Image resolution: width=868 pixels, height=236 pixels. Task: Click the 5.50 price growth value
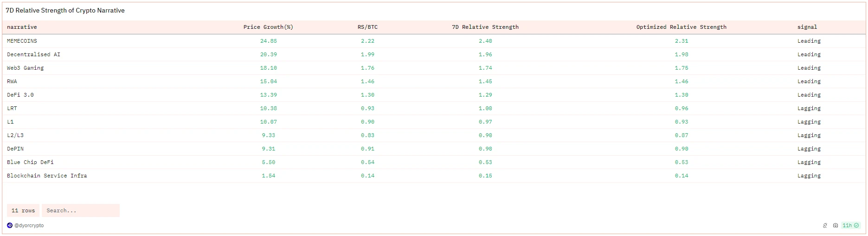(x=268, y=162)
